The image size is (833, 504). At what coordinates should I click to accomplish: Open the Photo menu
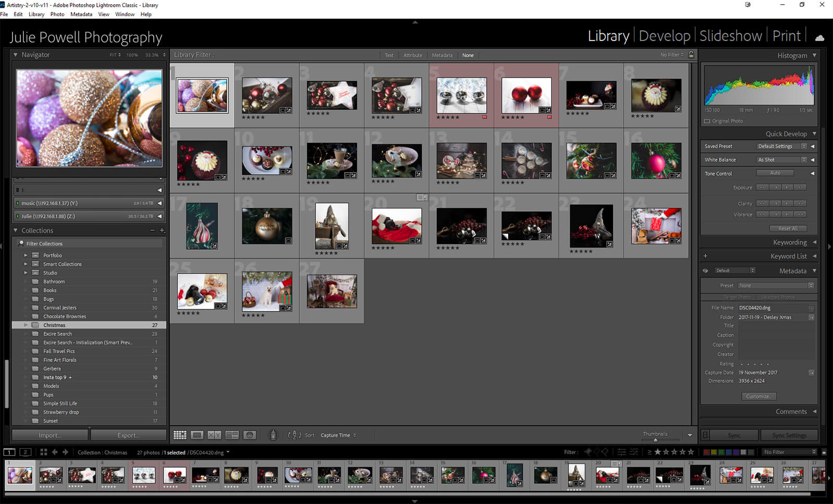[x=57, y=14]
